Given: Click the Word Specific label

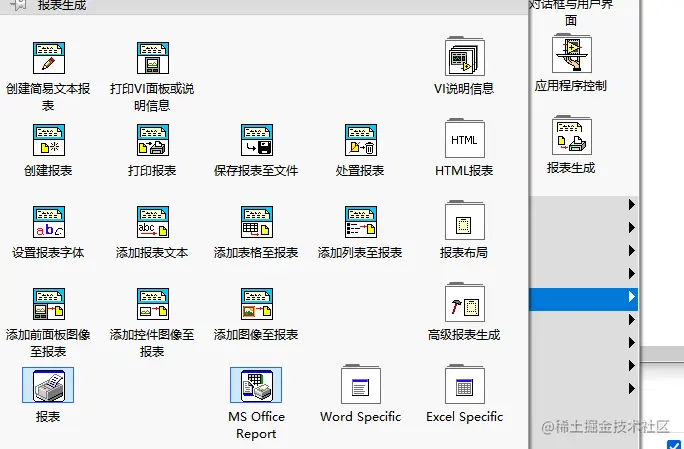Looking at the screenshot, I should (x=361, y=417).
